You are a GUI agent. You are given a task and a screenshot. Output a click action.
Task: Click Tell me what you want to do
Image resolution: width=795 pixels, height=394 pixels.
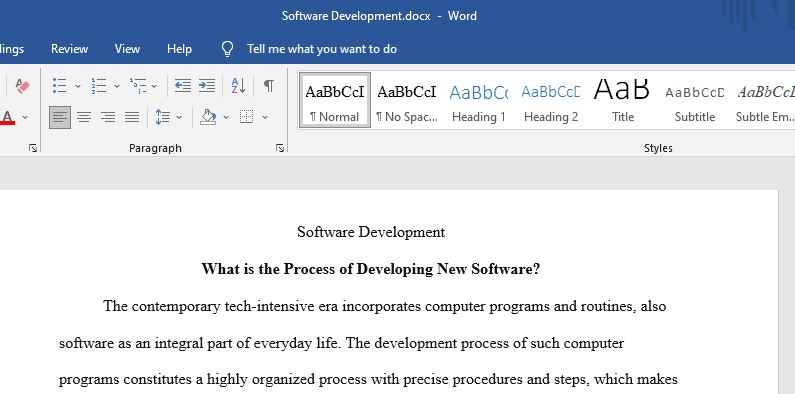[x=322, y=49]
